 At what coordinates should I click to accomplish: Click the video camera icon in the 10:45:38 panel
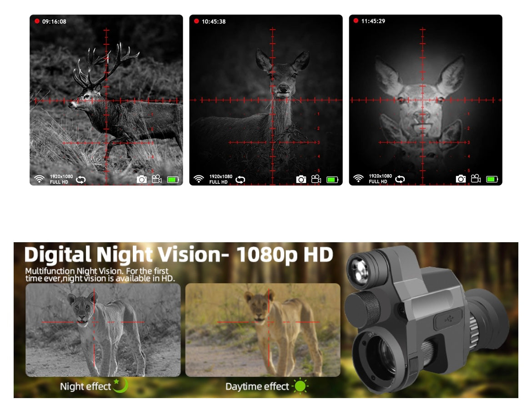316,179
